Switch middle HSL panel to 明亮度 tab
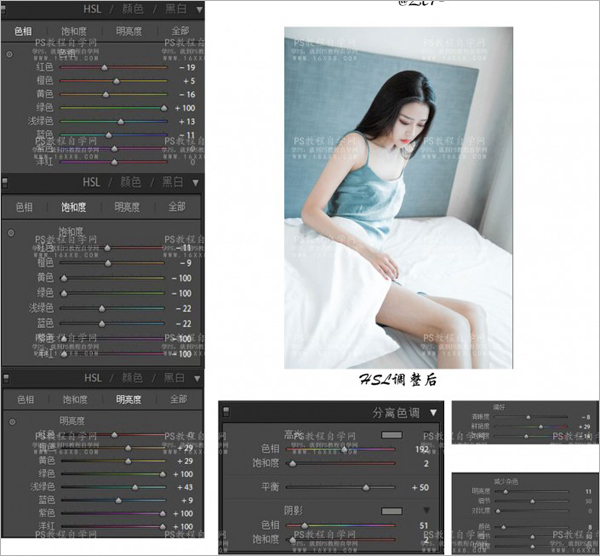Screen dimensions: 600x556 point(127,207)
